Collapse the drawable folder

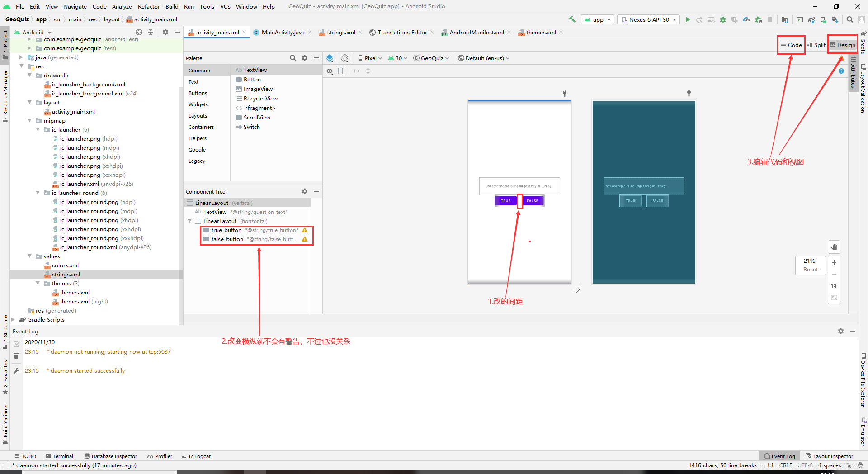tap(30, 76)
